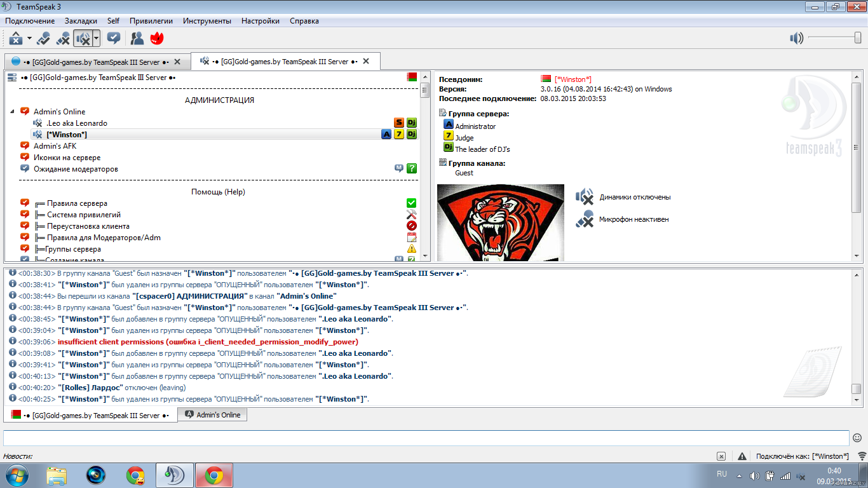Viewport: 868px width, 488px height.
Task: Select the Ожидание модераторов channel
Action: (76, 169)
